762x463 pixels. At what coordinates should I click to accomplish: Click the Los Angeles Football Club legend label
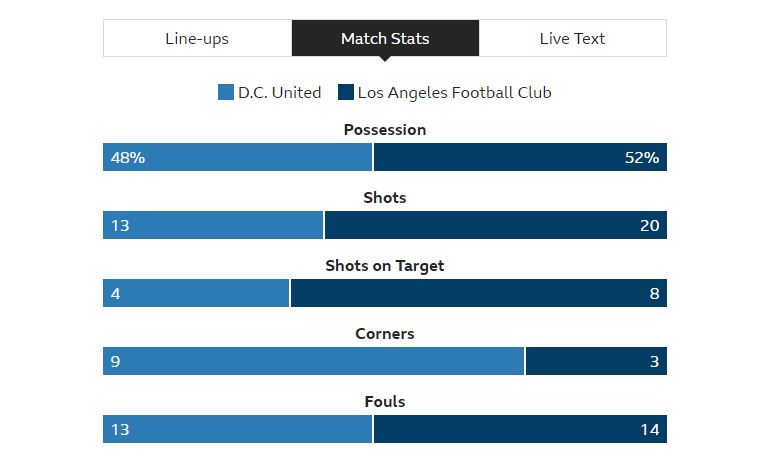click(x=454, y=92)
